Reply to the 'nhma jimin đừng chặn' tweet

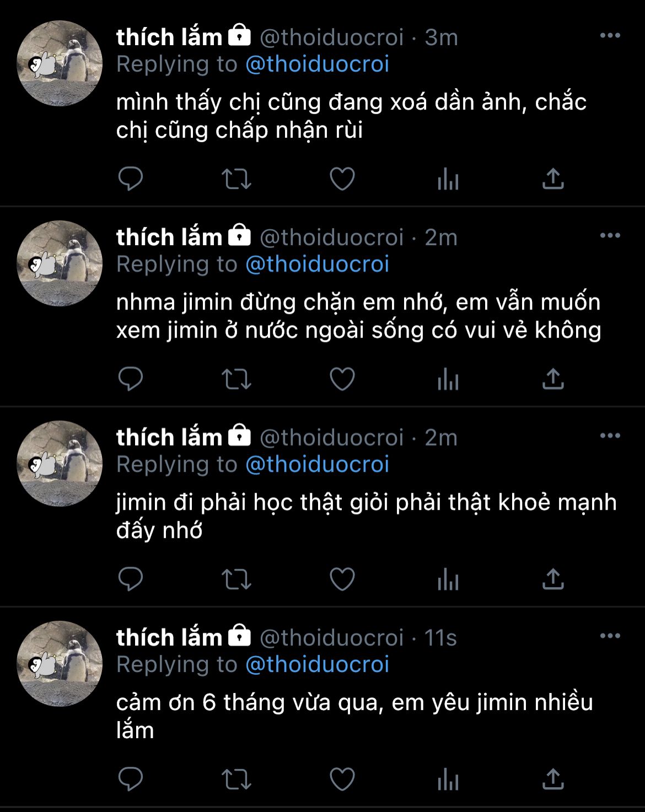pos(131,378)
